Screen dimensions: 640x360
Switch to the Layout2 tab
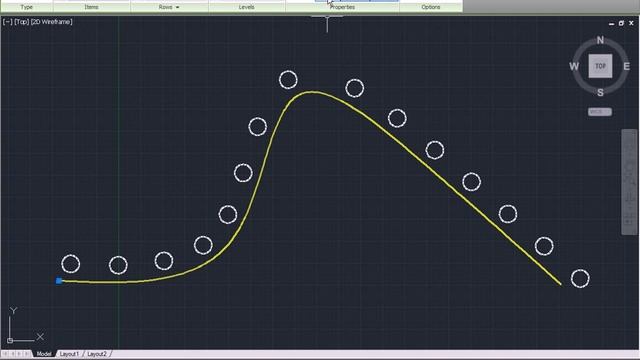[x=97, y=354]
